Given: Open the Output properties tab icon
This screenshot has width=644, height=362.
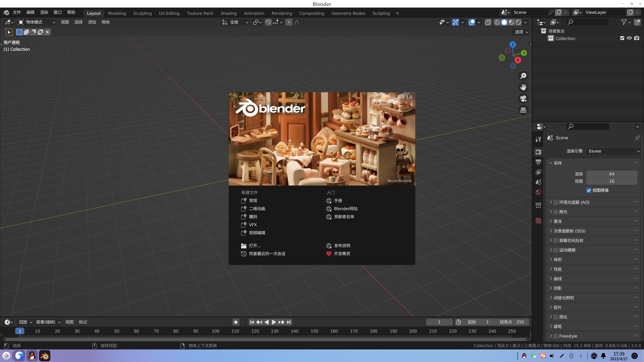Looking at the screenshot, I should tap(538, 162).
